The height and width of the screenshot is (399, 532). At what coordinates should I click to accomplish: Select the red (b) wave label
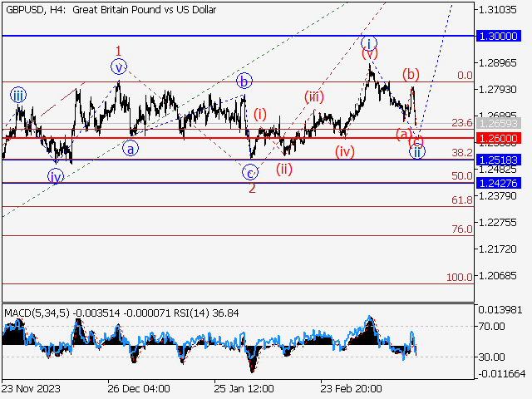coord(411,74)
